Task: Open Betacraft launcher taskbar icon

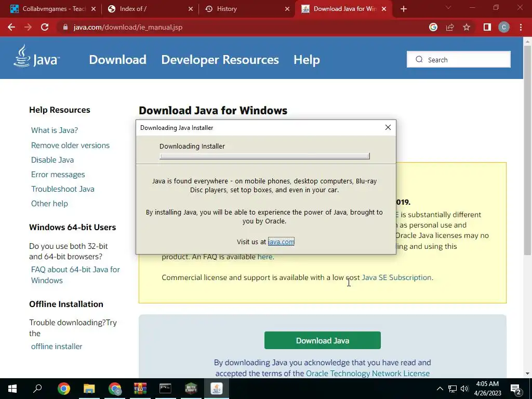Action: 191,389
